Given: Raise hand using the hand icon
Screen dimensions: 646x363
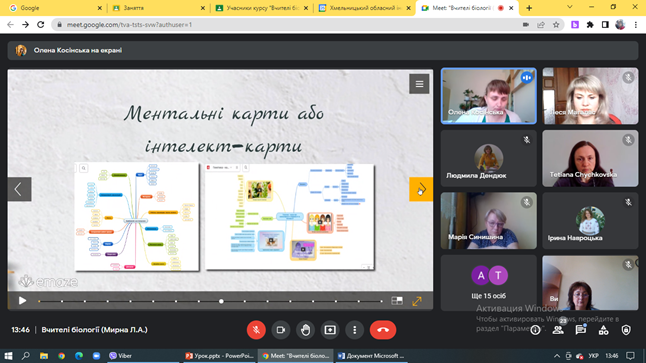Looking at the screenshot, I should [x=305, y=330].
